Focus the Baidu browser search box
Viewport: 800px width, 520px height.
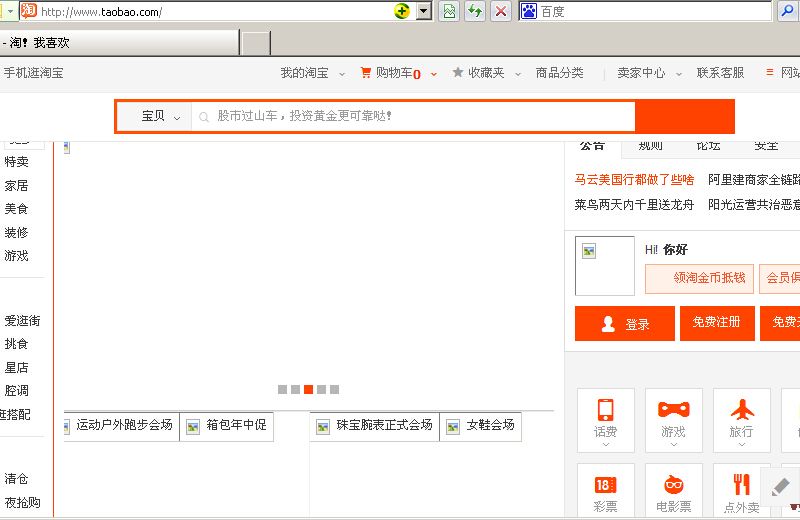(x=655, y=11)
